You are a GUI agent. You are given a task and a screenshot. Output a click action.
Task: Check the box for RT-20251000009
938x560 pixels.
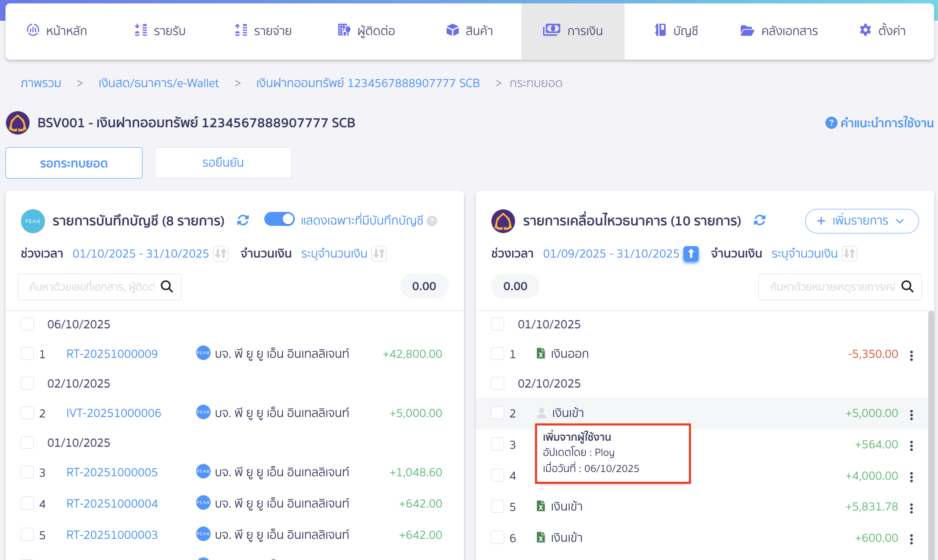click(27, 354)
